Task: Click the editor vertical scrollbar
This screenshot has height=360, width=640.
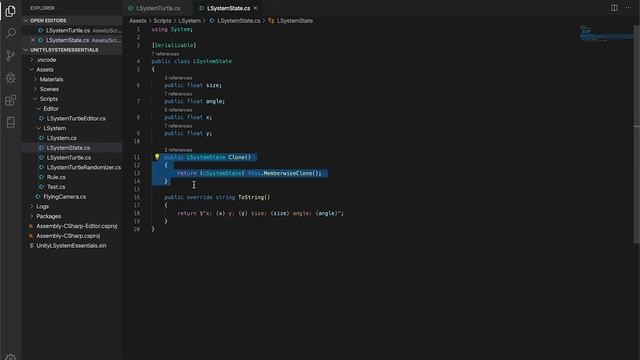Action: pyautogui.click(x=636, y=135)
